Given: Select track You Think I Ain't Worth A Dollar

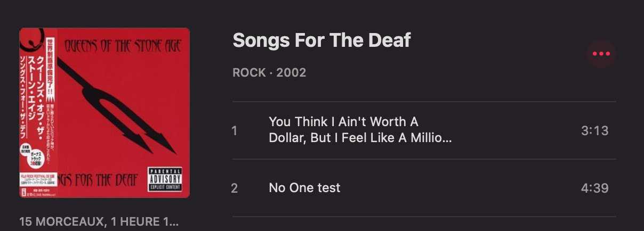Looking at the screenshot, I should tap(424, 130).
